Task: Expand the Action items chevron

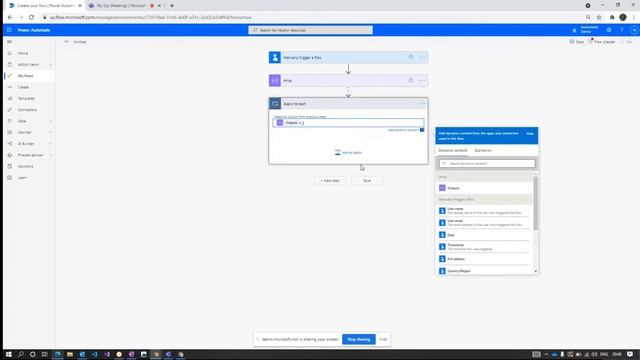Action: tap(51, 64)
